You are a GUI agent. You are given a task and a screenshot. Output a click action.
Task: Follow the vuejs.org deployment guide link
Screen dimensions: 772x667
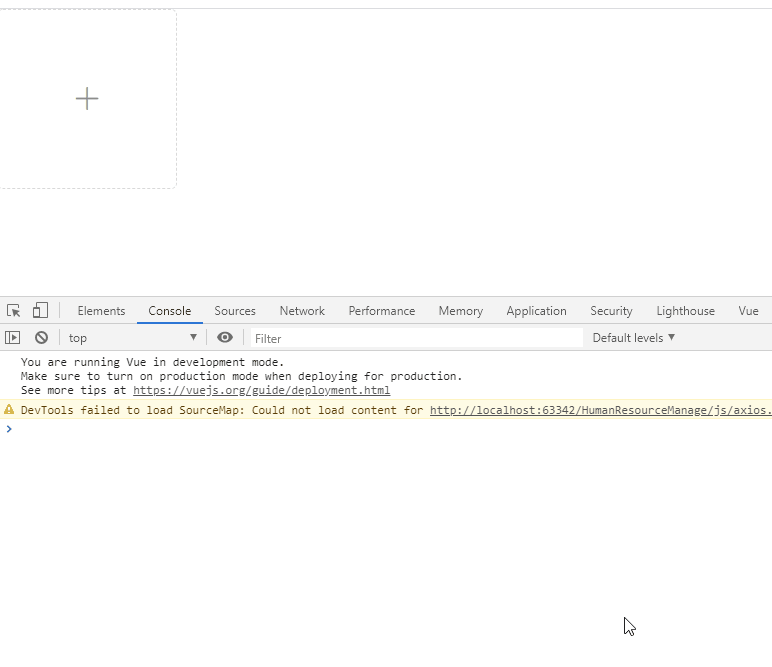[261, 390]
